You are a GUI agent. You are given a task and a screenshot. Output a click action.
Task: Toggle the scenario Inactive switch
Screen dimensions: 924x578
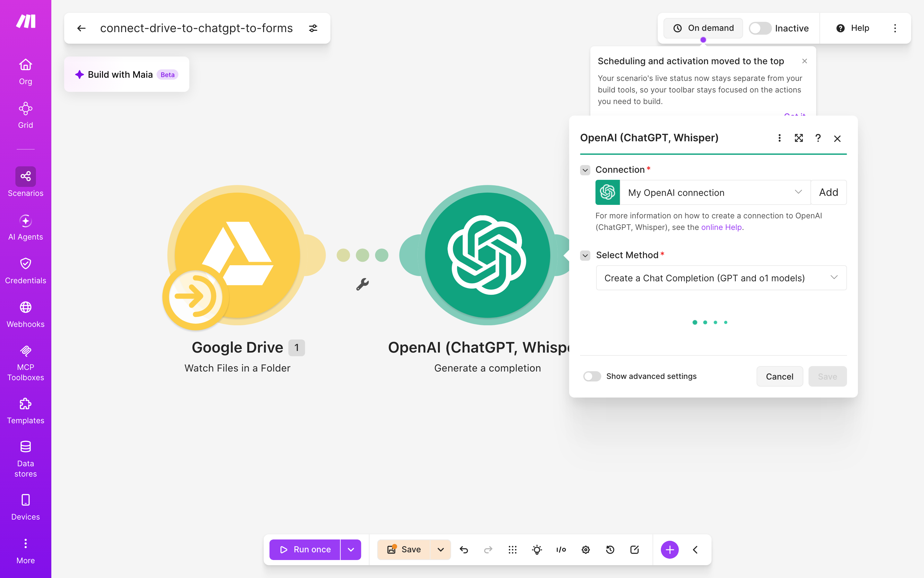(x=760, y=28)
